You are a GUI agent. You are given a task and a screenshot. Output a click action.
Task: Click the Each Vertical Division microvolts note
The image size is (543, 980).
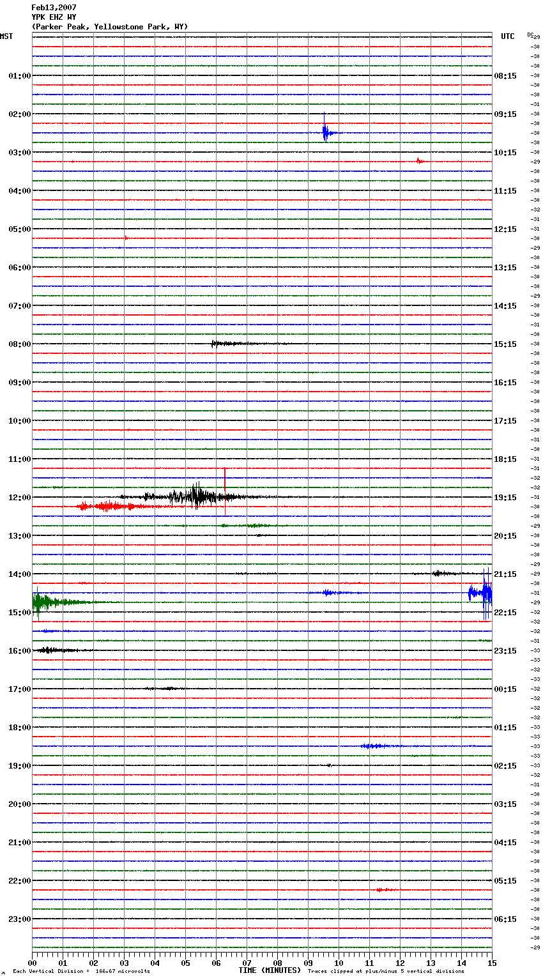pos(81,971)
